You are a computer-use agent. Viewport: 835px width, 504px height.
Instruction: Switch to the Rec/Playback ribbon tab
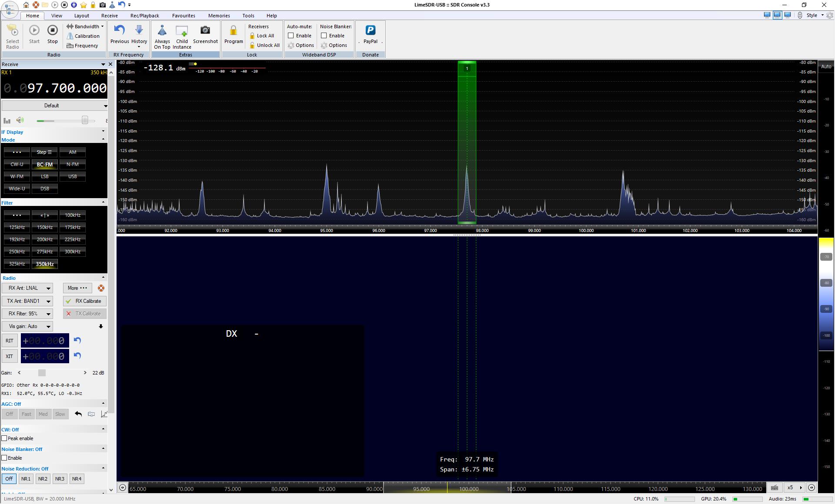[144, 16]
